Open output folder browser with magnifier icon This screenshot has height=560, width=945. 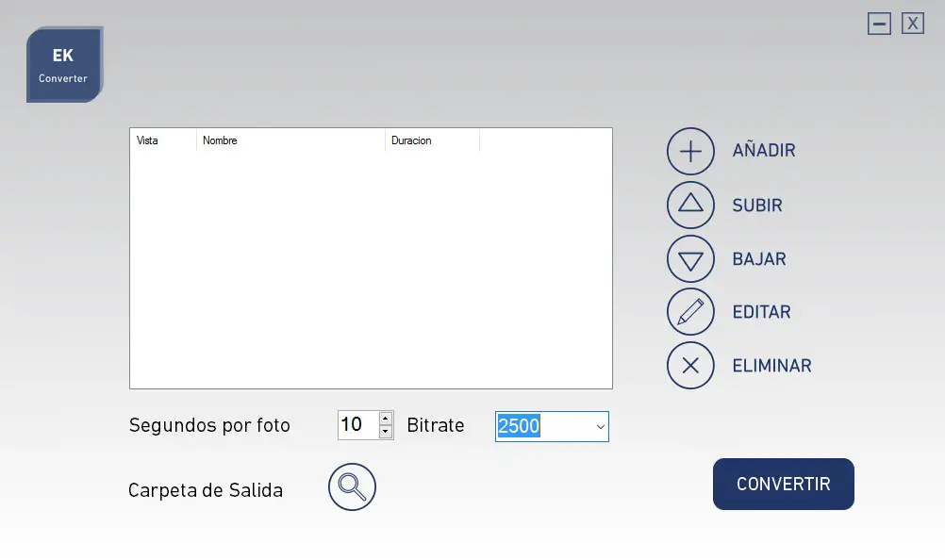click(352, 486)
